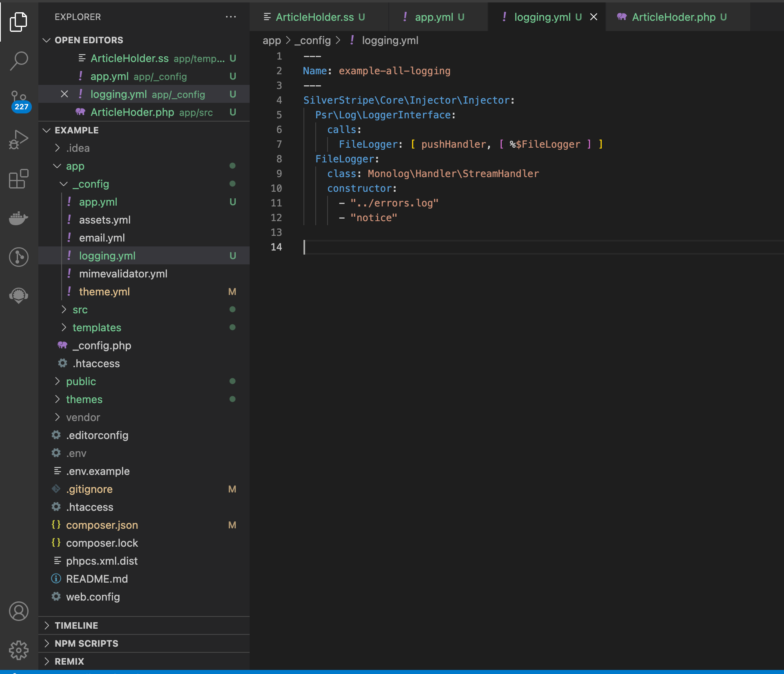
Task: Open Explorer more actions ellipsis menu
Action: pos(231,17)
